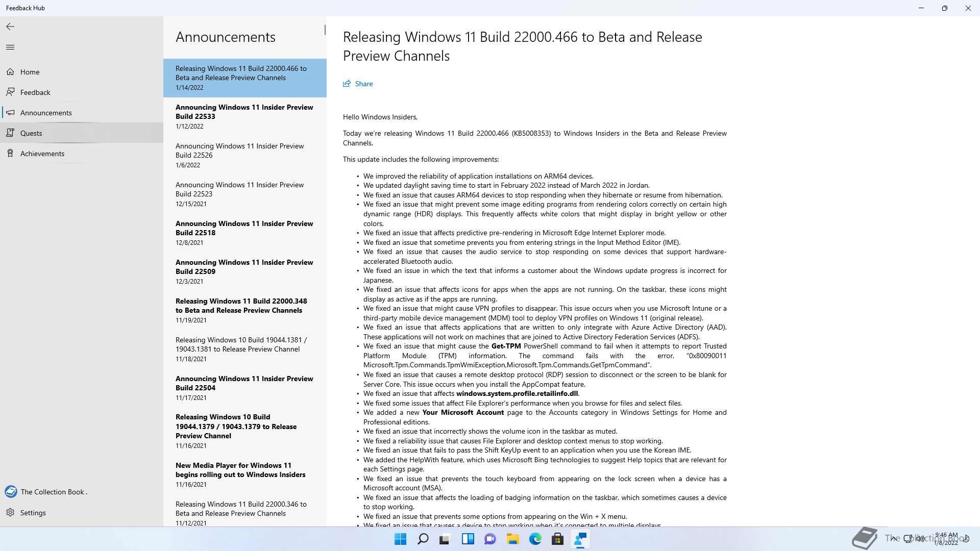This screenshot has height=551, width=980.
Task: Select Build 22000.466 announcement in list
Action: point(245,78)
